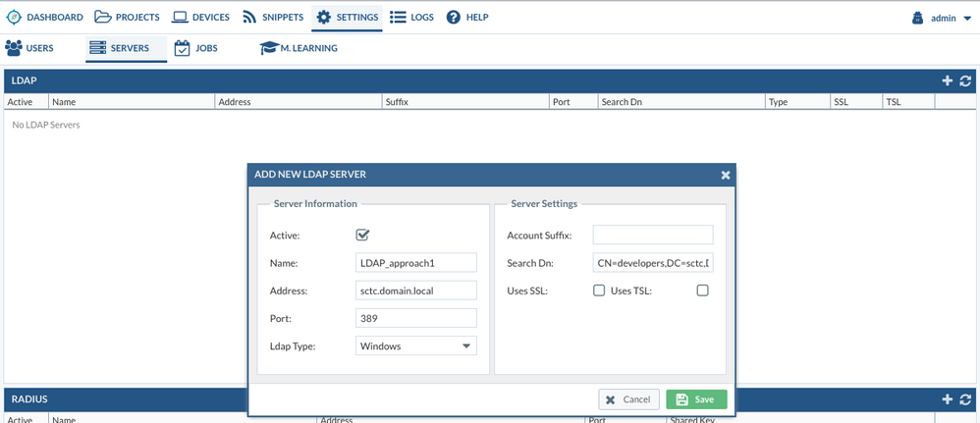
Task: Go to Projects folder icon
Action: pos(103,17)
